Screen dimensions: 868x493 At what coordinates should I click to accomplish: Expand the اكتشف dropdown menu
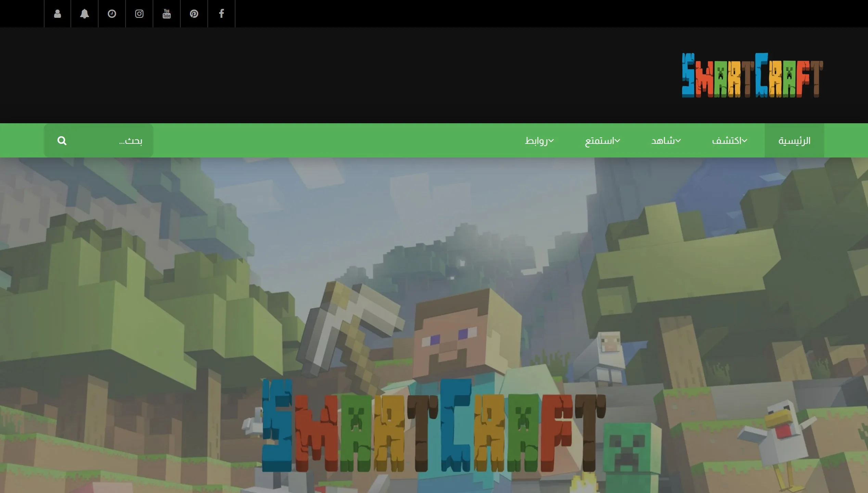(x=730, y=141)
